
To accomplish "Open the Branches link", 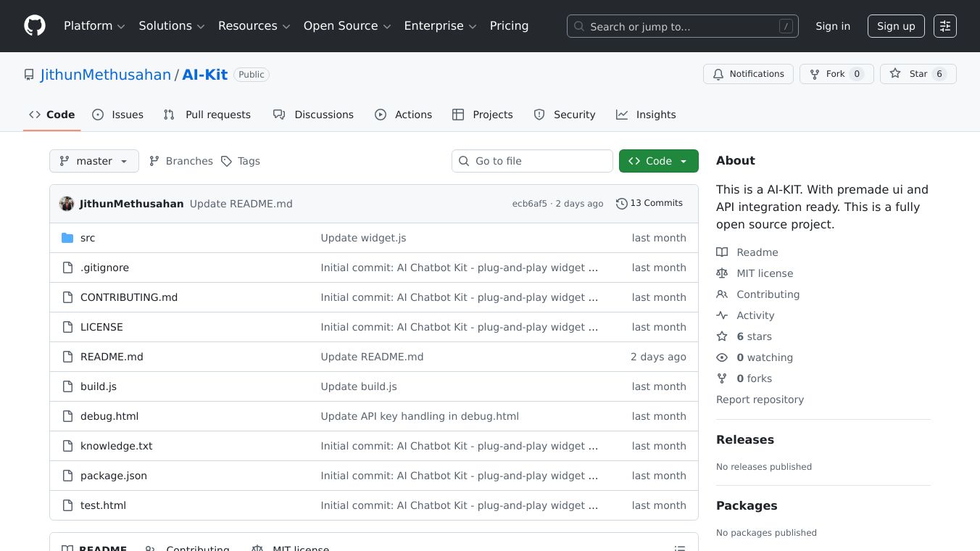I will [181, 161].
